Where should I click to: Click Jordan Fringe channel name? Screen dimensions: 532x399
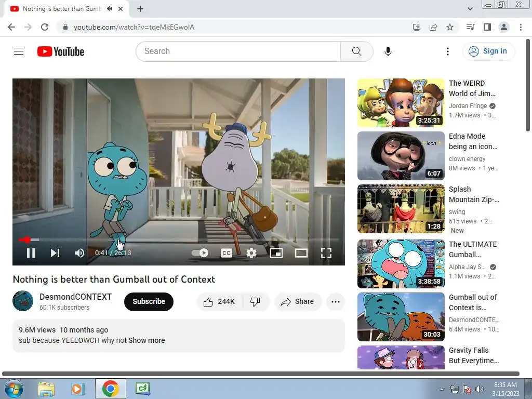click(468, 106)
